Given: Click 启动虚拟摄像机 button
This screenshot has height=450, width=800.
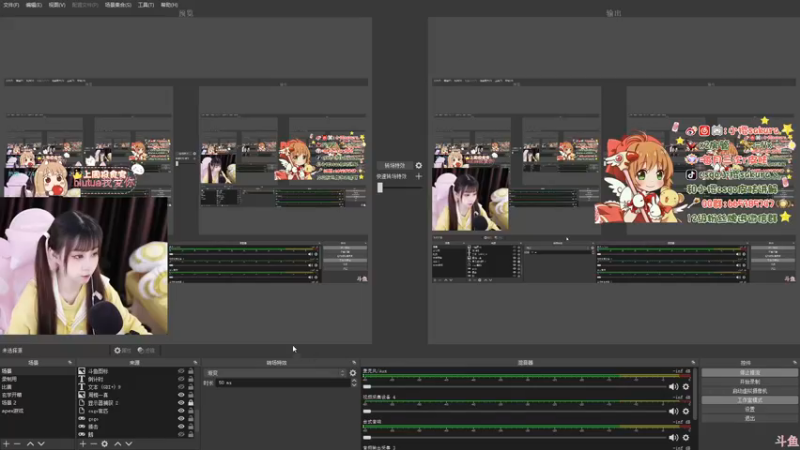Looking at the screenshot, I should (749, 391).
